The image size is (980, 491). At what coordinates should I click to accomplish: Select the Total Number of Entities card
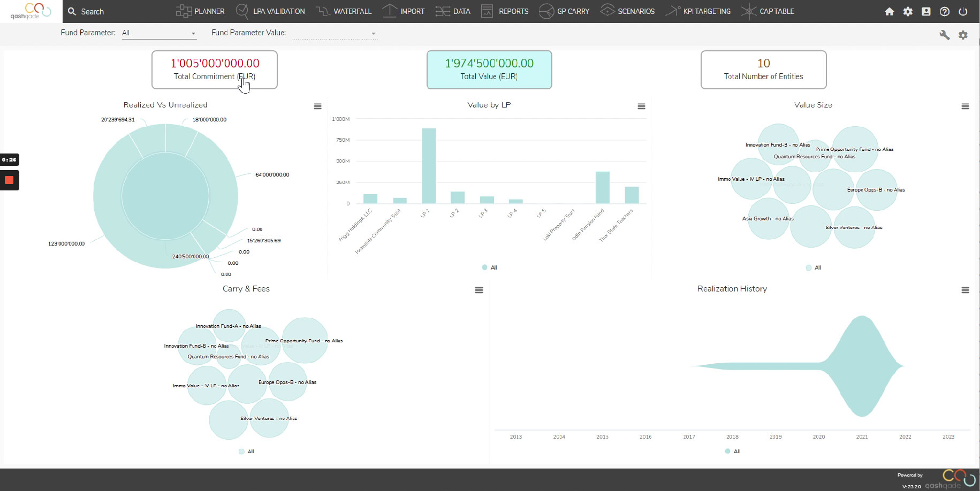764,70
